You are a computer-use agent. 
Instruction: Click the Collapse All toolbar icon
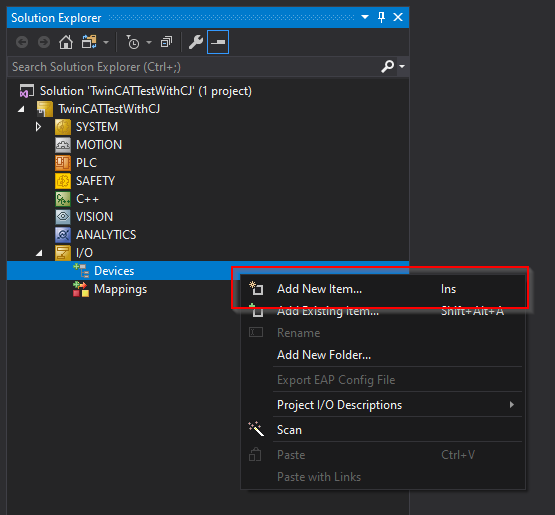coord(166,42)
